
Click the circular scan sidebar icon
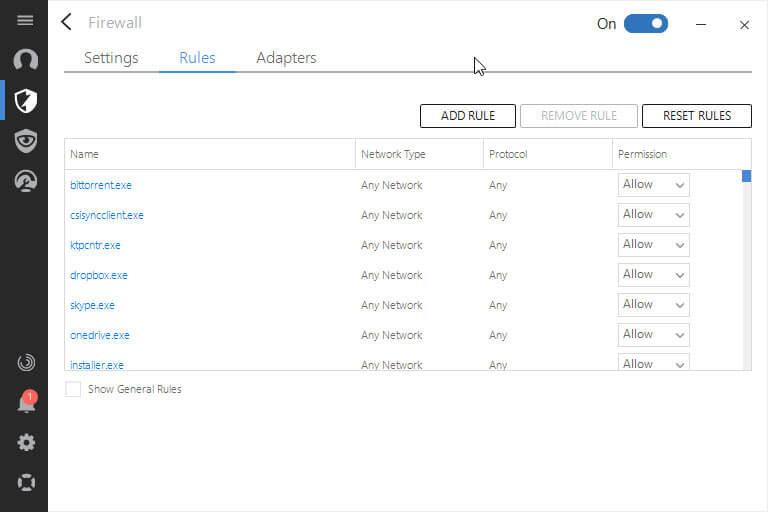26,363
